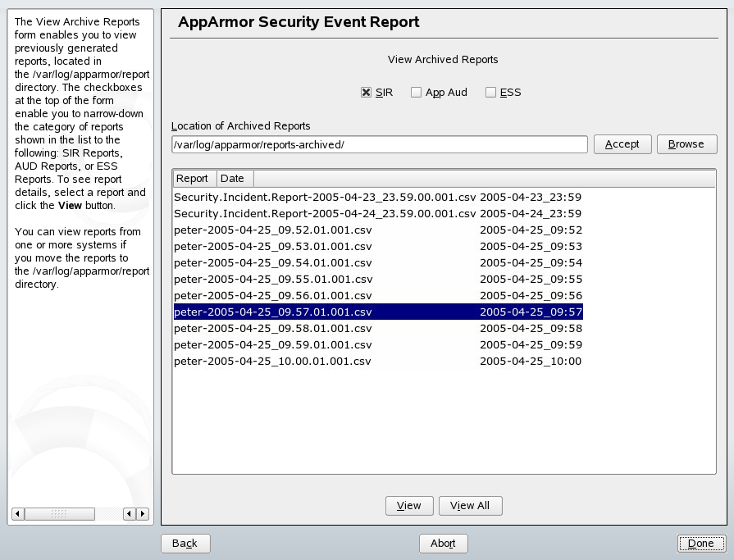Sort reports by the Report column header
The image size is (734, 560).
(194, 177)
